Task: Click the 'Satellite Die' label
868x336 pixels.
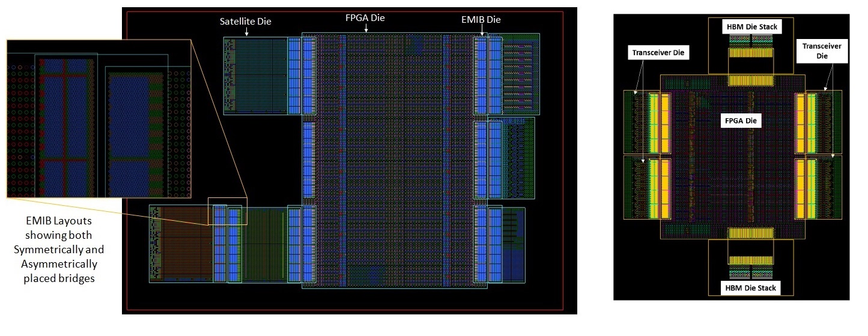Action: coord(244,22)
